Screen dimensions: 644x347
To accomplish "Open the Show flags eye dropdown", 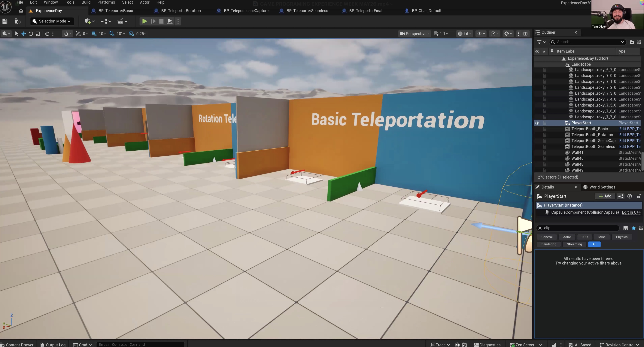I will click(x=481, y=34).
